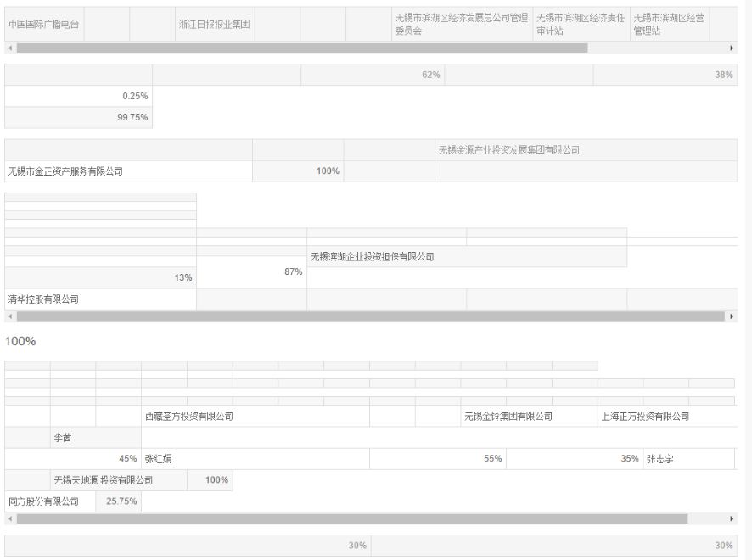Click the left scroll arrow below 同方股份有限公司 table
This screenshot has width=752, height=560.
click(10, 518)
